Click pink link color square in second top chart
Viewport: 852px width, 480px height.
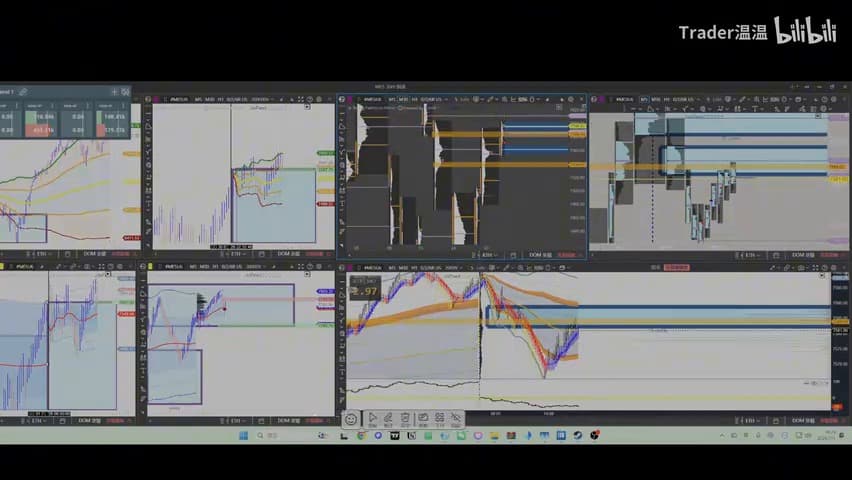[x=156, y=99]
